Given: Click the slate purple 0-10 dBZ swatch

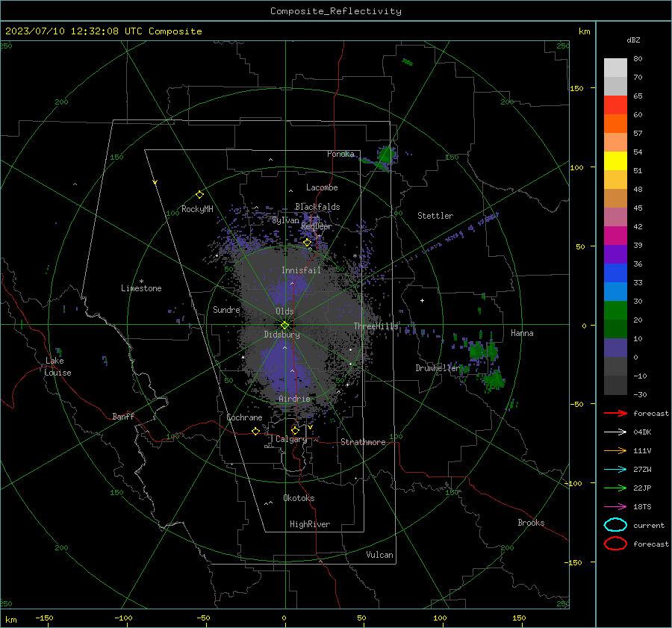Looking at the screenshot, I should [615, 348].
